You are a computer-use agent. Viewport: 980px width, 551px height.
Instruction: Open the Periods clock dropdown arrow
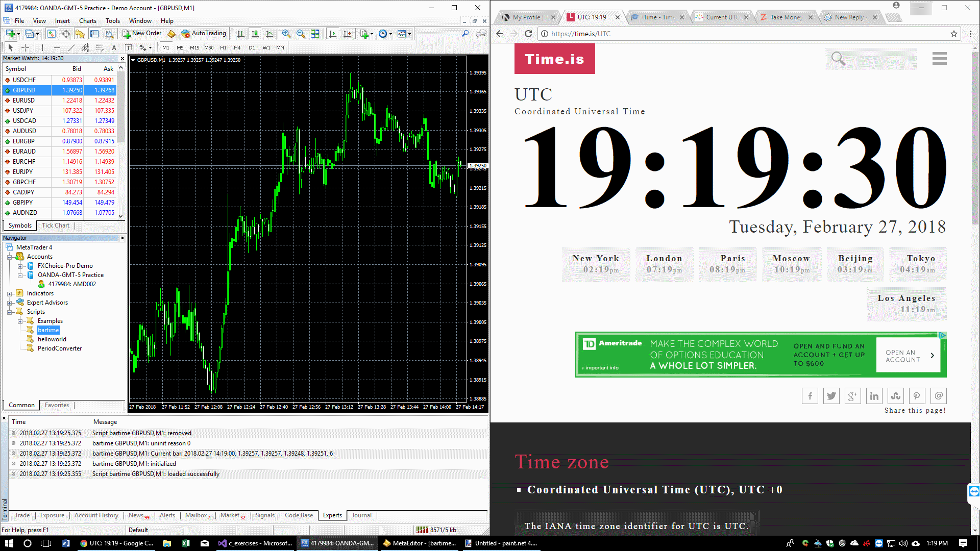tap(390, 34)
